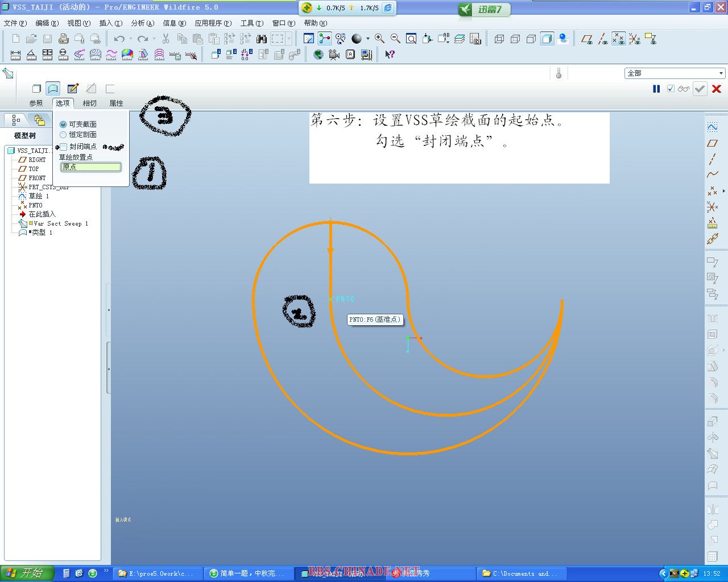The width and height of the screenshot is (728, 582).
Task: Open the selection box dropdown arrow
Action: tap(289, 39)
